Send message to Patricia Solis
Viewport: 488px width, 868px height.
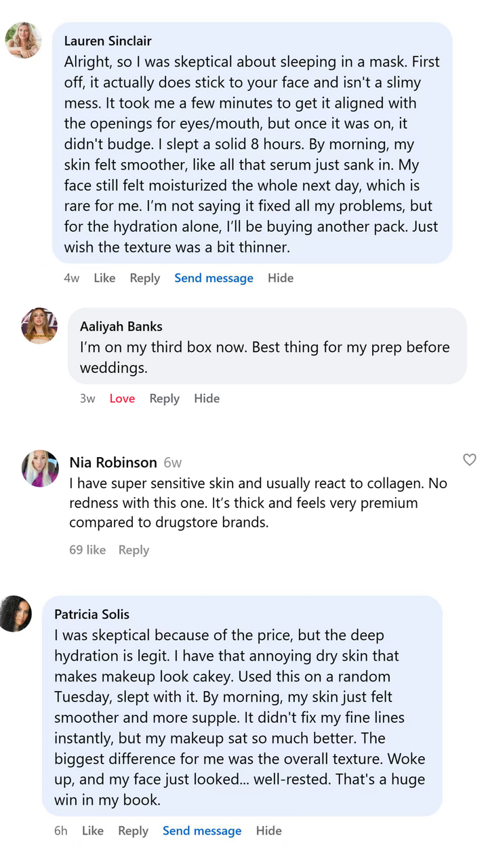pos(202,831)
